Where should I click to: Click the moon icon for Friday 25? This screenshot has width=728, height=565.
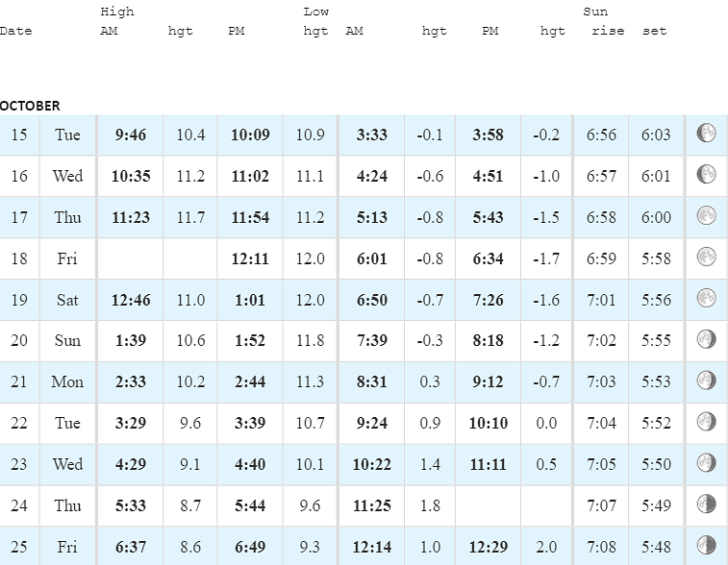pos(707,545)
